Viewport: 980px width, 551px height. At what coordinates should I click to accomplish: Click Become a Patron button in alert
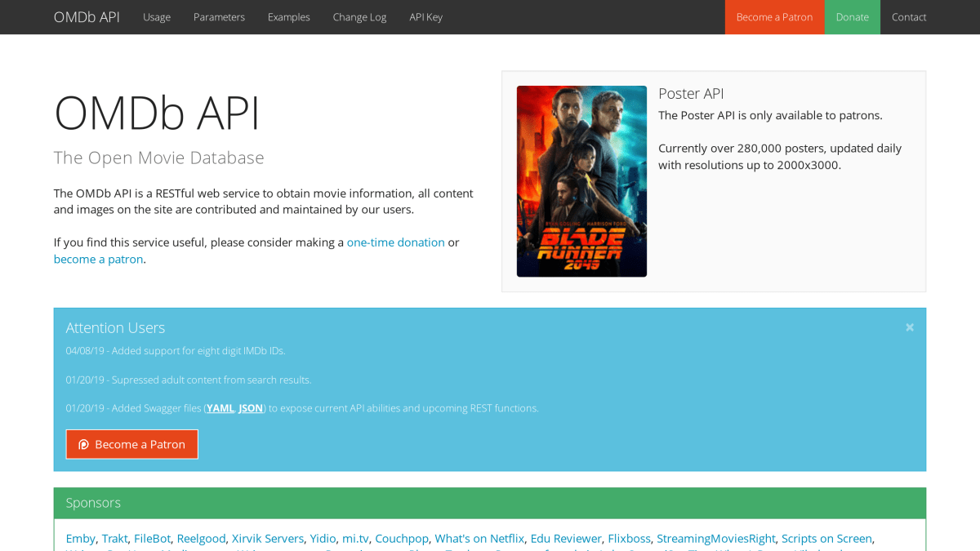pyautogui.click(x=132, y=444)
